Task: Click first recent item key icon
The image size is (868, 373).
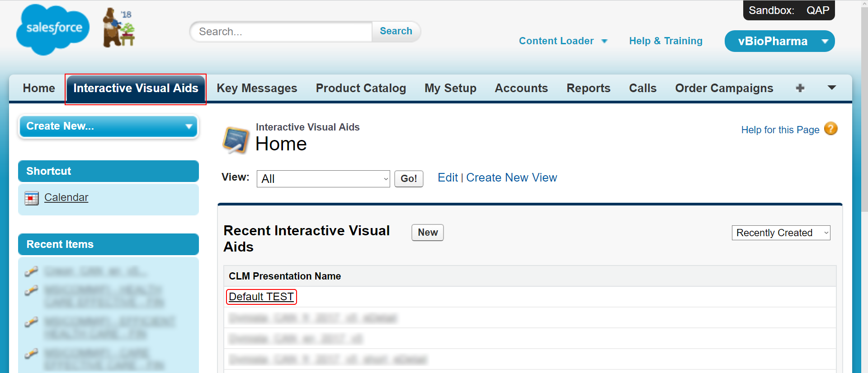Action: click(x=31, y=271)
